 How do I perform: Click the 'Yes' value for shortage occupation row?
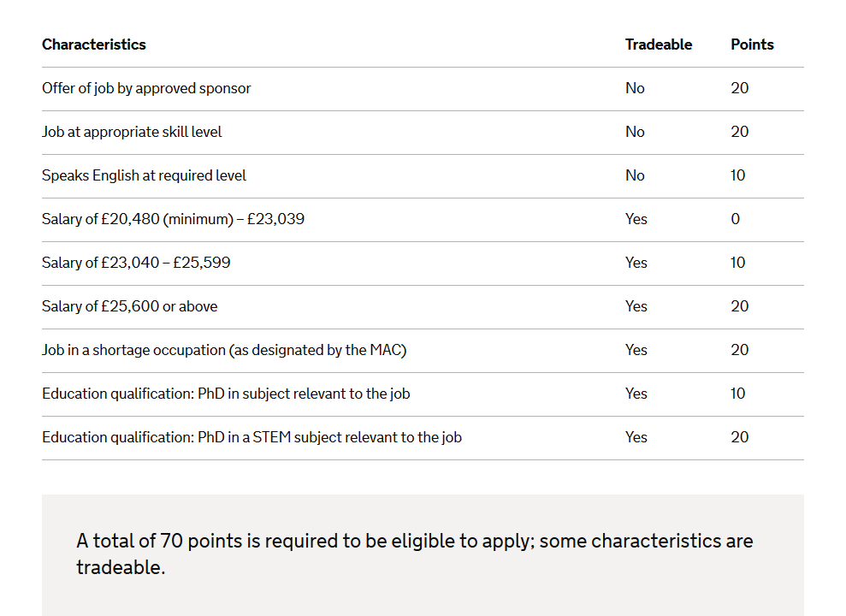[636, 350]
